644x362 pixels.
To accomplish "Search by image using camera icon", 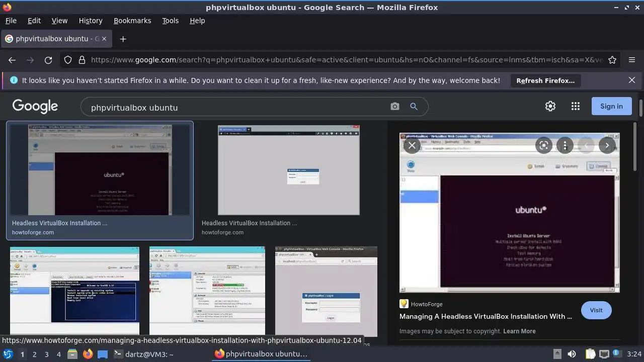I will [395, 107].
